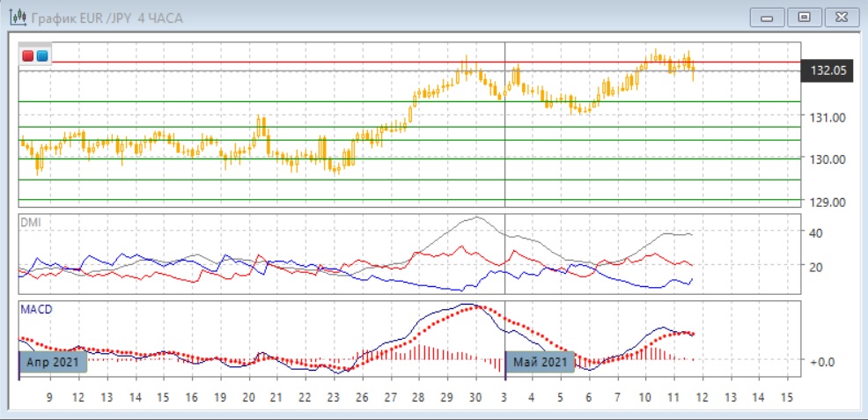Click the 130.00 price axis label
The width and height of the screenshot is (868, 420).
coord(827,159)
